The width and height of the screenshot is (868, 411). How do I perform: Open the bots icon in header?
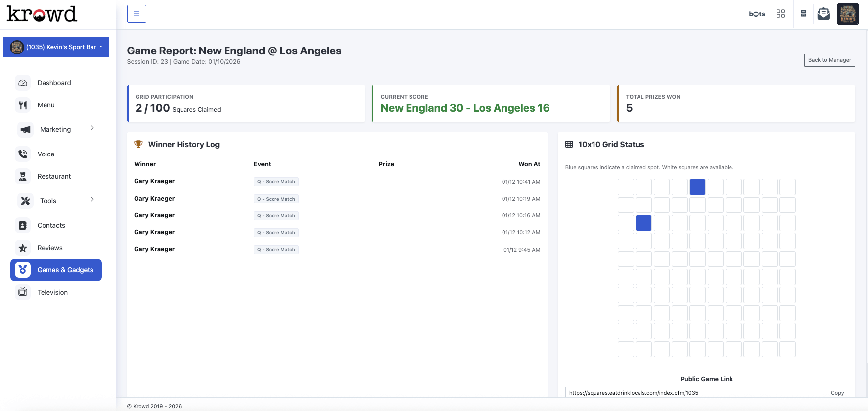[756, 14]
